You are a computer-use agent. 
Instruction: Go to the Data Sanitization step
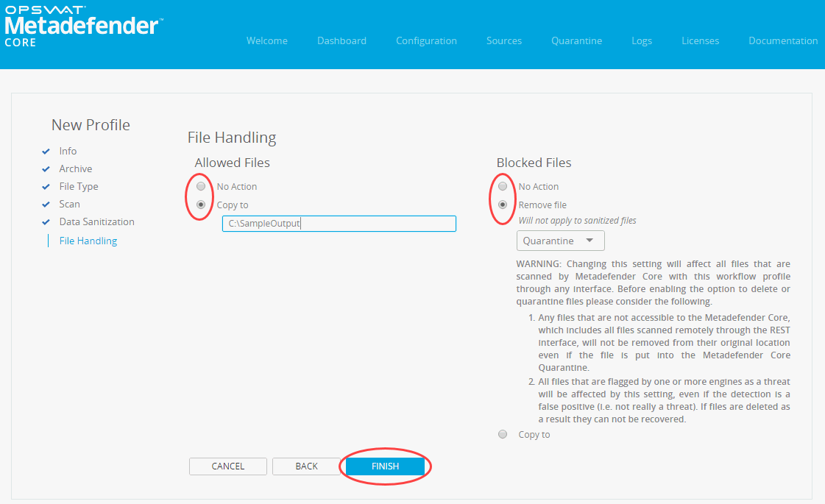97,221
